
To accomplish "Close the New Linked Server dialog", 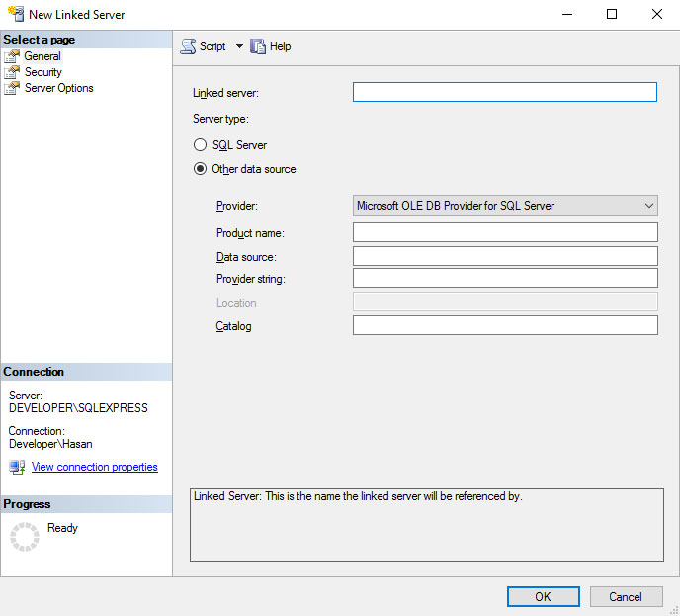I will pyautogui.click(x=657, y=14).
